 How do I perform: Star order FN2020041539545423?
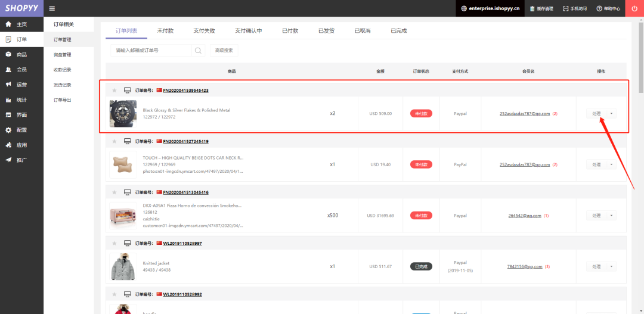(114, 91)
